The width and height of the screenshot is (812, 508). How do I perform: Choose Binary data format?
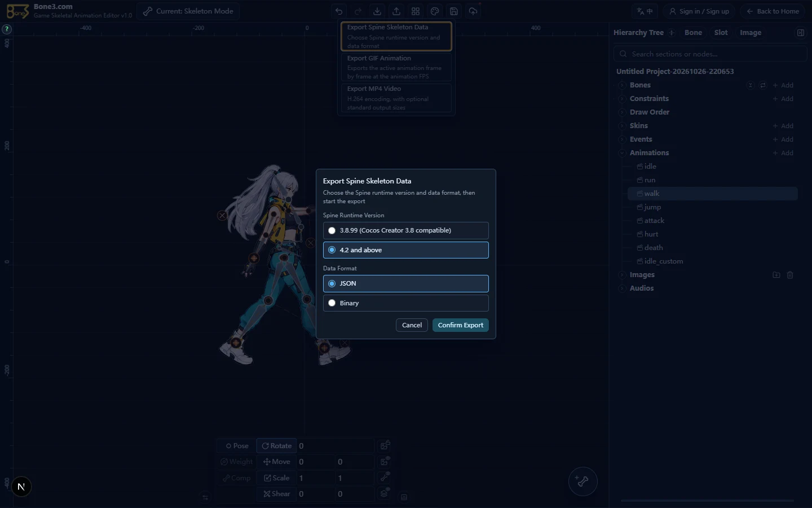405,303
